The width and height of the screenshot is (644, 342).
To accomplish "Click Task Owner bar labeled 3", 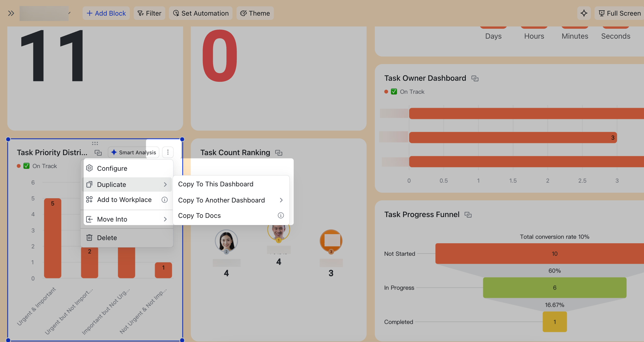I will click(x=513, y=138).
